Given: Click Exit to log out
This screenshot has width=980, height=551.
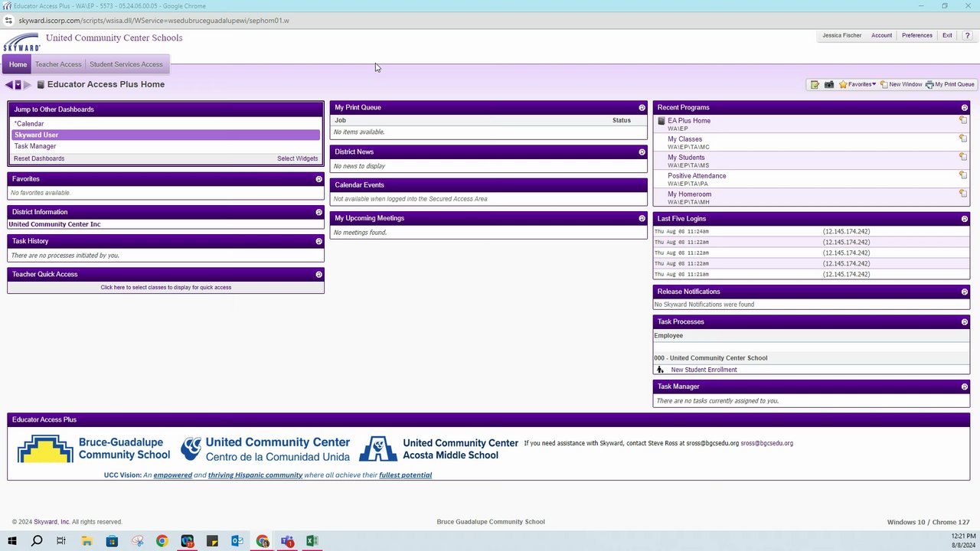Looking at the screenshot, I should 947,36.
